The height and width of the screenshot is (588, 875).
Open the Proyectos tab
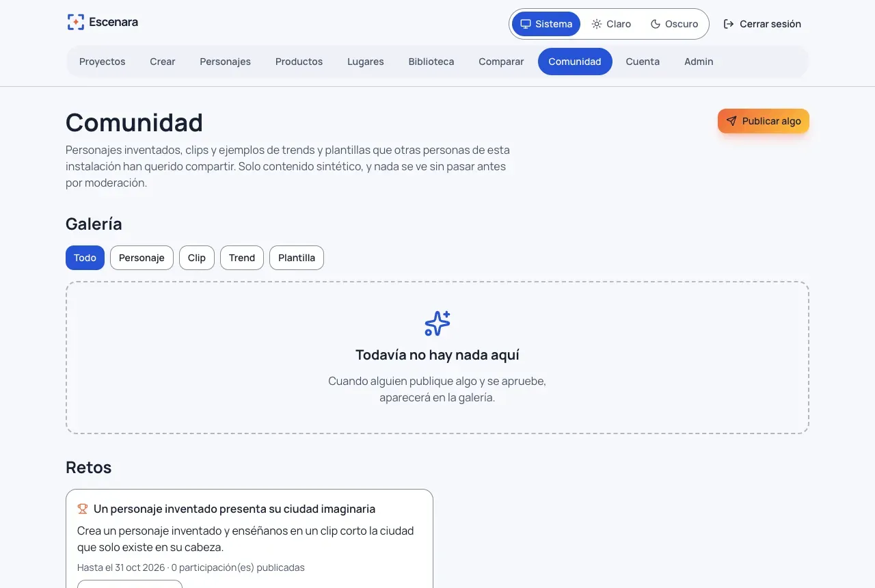click(x=103, y=62)
